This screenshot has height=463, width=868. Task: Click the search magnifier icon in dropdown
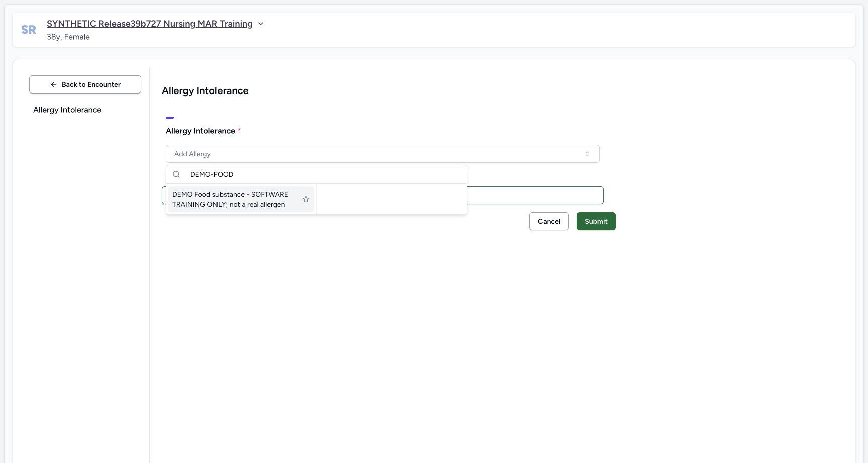tap(176, 174)
